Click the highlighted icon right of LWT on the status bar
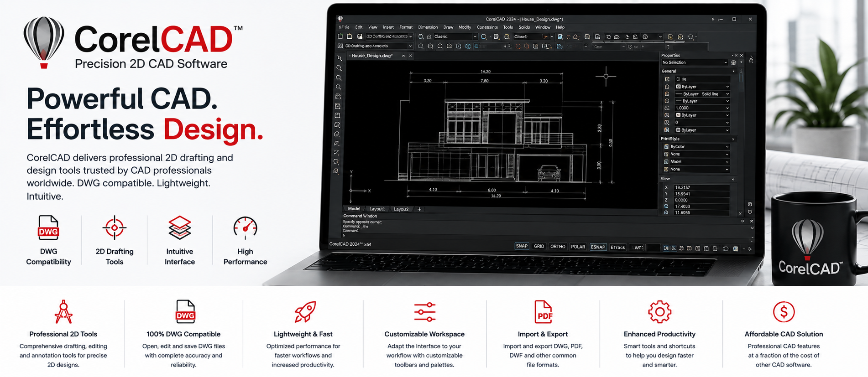Image resolution: width=868 pixels, height=377 pixels. point(666,248)
